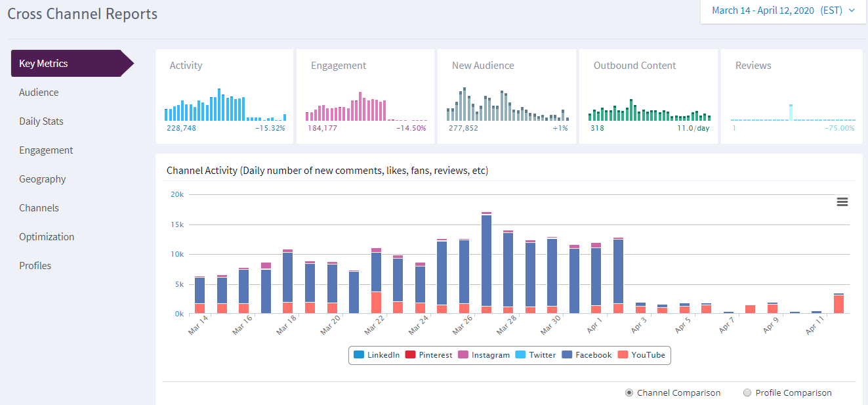868x405 pixels.
Task: Toggle YouTube series in legend
Action: tap(642, 355)
